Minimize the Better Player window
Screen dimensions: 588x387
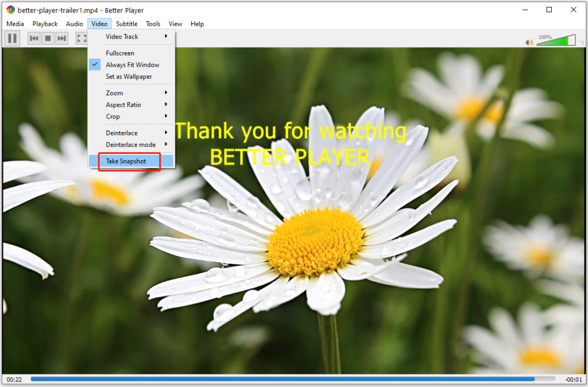coord(525,10)
